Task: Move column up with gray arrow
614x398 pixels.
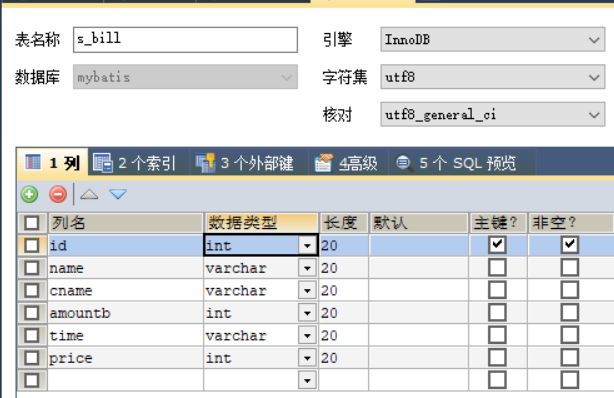Action: pos(89,194)
